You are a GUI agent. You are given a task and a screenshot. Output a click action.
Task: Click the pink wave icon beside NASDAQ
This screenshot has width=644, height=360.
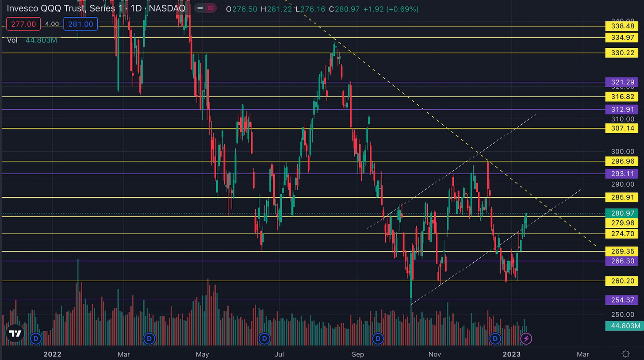coord(211,8)
